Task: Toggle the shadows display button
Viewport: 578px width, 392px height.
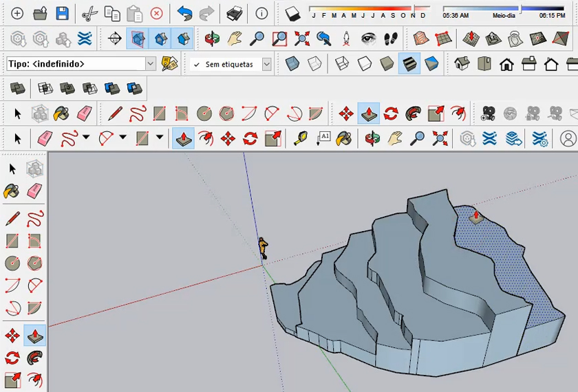Action: (x=293, y=13)
